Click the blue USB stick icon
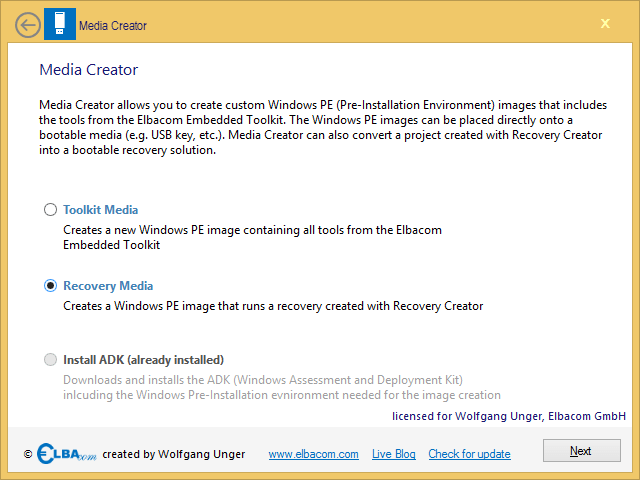This screenshot has height=480, width=640. pos(60,24)
